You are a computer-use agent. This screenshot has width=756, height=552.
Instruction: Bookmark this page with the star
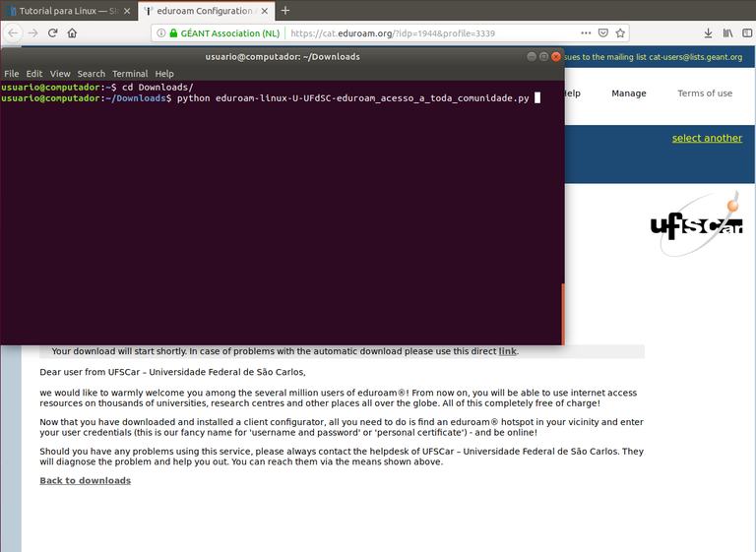pos(620,32)
